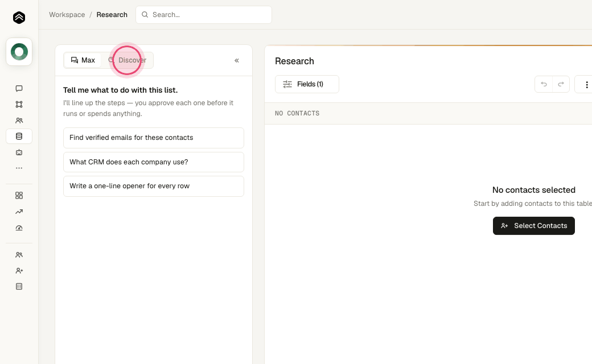Click the undo arrow button
This screenshot has height=364, width=592.
click(544, 84)
